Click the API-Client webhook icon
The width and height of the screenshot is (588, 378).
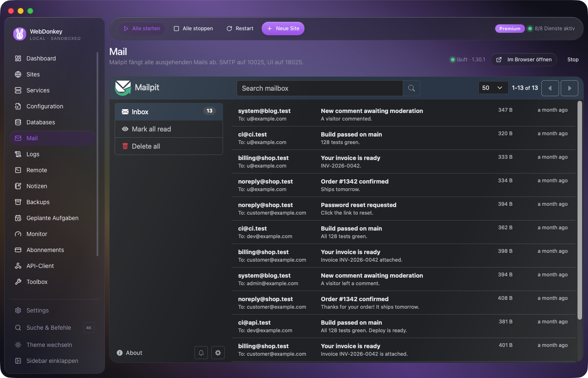[18, 266]
